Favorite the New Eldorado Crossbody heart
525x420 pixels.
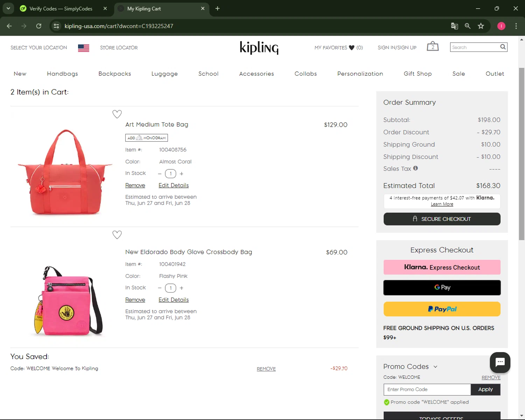pos(117,234)
